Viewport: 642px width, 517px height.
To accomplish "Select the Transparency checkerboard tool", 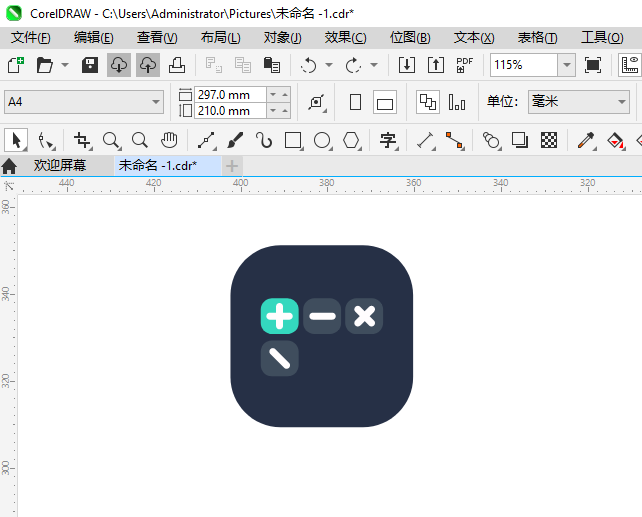I will pos(549,140).
